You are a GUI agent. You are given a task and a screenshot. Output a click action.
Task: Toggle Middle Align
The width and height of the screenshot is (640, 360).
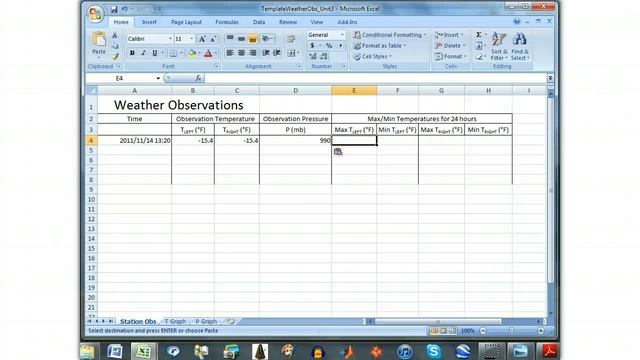coord(241,39)
